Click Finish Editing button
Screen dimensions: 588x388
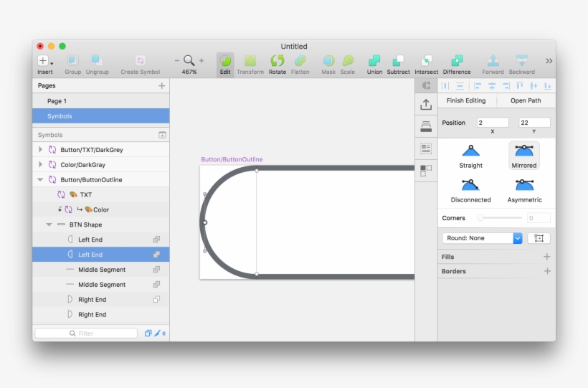(466, 100)
